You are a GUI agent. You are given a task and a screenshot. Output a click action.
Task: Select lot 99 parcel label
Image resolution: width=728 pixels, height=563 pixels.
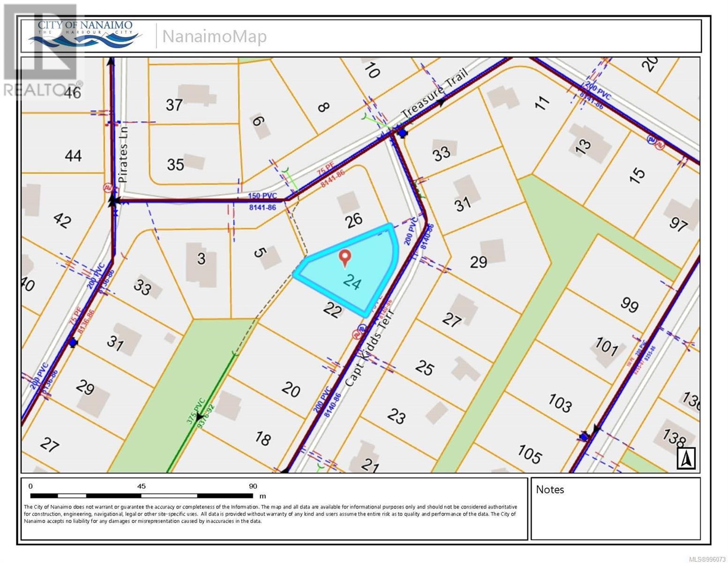click(x=629, y=305)
